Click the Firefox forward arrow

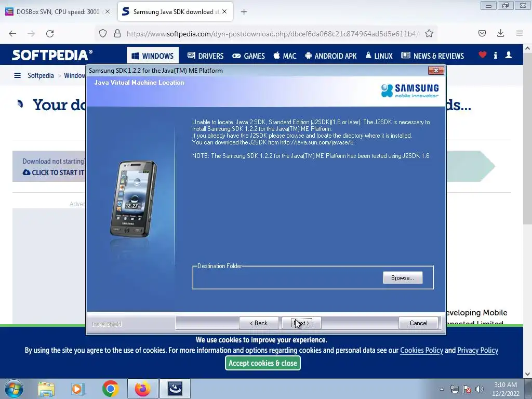pyautogui.click(x=31, y=33)
